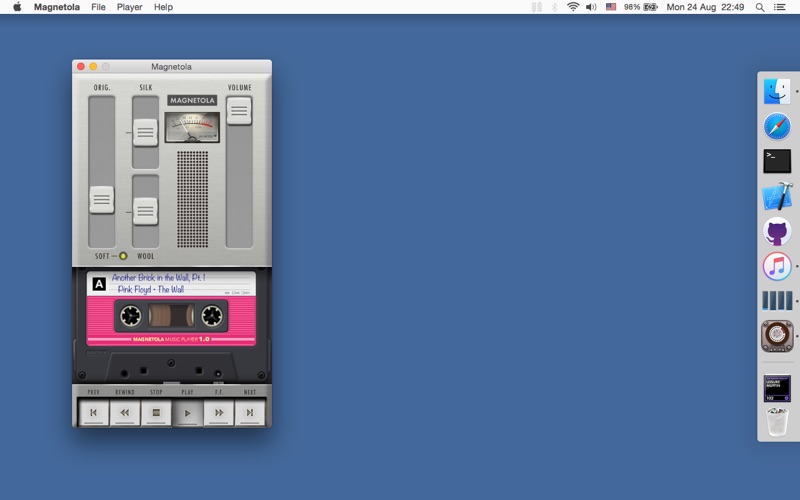This screenshot has width=800, height=500.
Task: Click the cassette side A label
Action: [x=99, y=284]
